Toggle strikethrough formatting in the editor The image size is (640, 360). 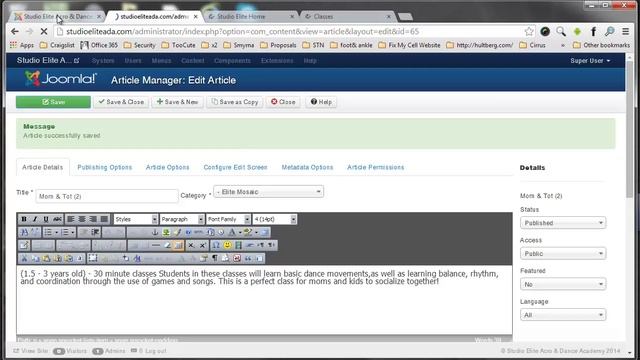pyautogui.click(x=57, y=219)
